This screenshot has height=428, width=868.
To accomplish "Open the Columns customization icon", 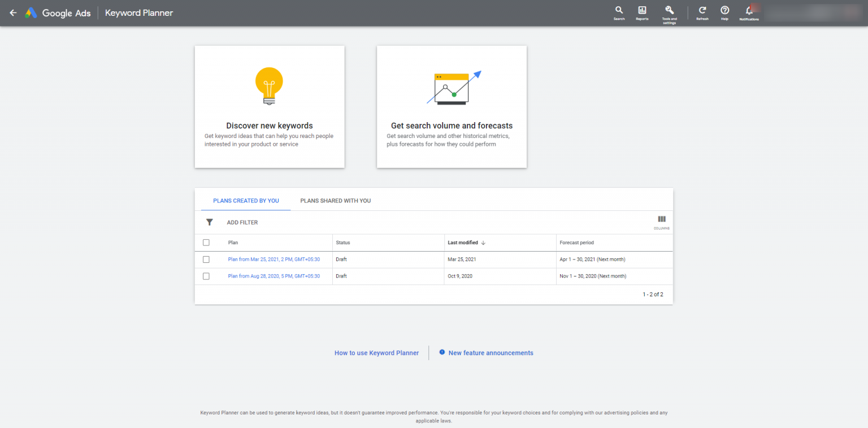I will tap(661, 221).
